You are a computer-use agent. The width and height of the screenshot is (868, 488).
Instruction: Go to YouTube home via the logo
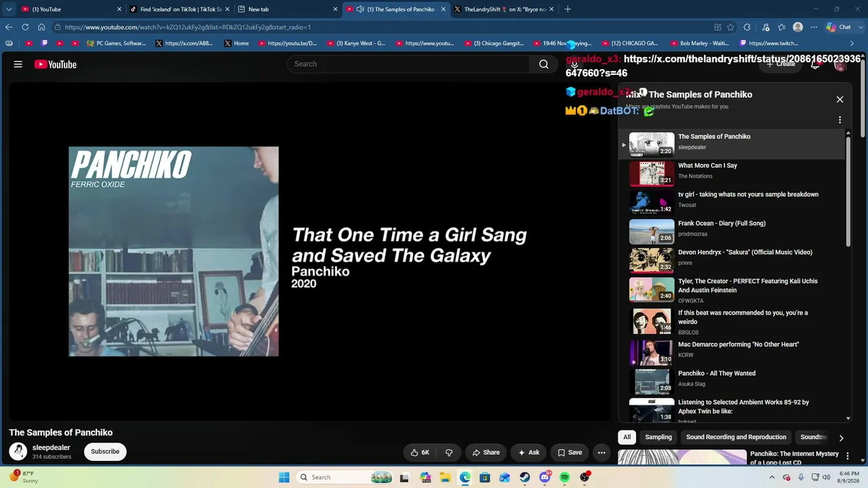[56, 64]
